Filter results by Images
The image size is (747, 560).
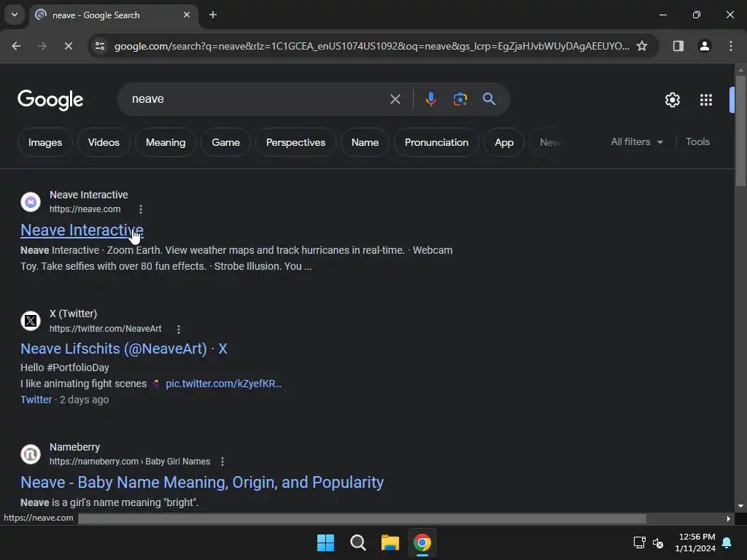[x=45, y=142]
